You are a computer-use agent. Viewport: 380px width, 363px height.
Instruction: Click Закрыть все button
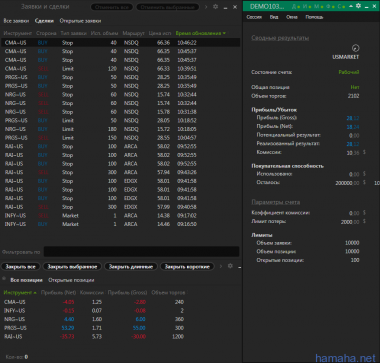coord(21,266)
